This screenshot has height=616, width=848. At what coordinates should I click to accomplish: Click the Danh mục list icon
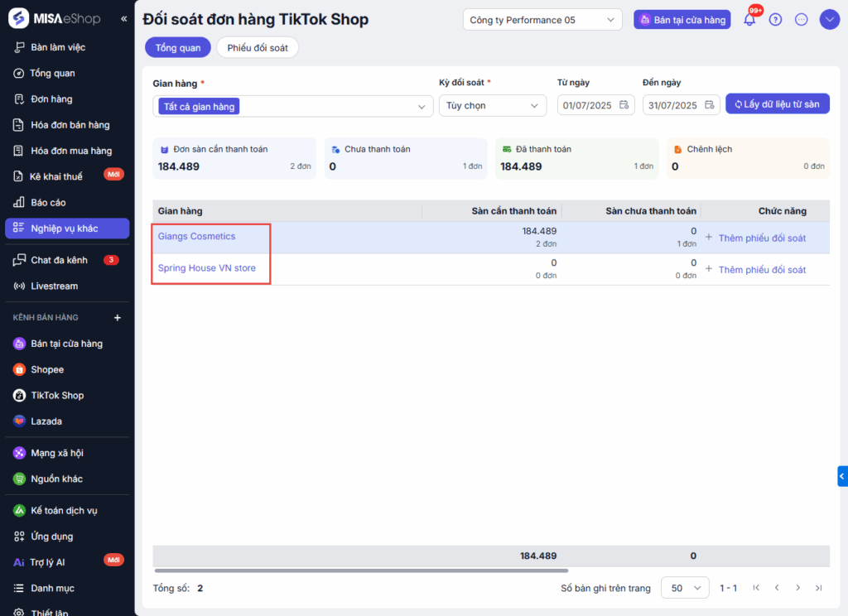pyautogui.click(x=19, y=589)
